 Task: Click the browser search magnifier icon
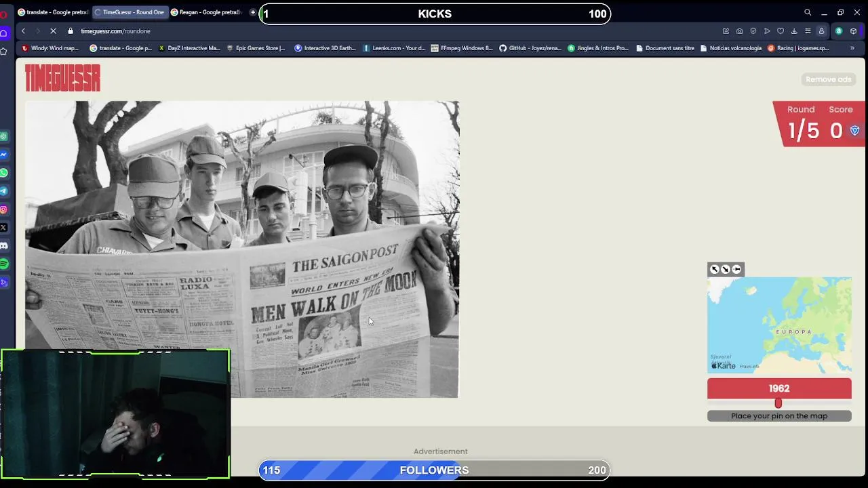[x=808, y=12]
